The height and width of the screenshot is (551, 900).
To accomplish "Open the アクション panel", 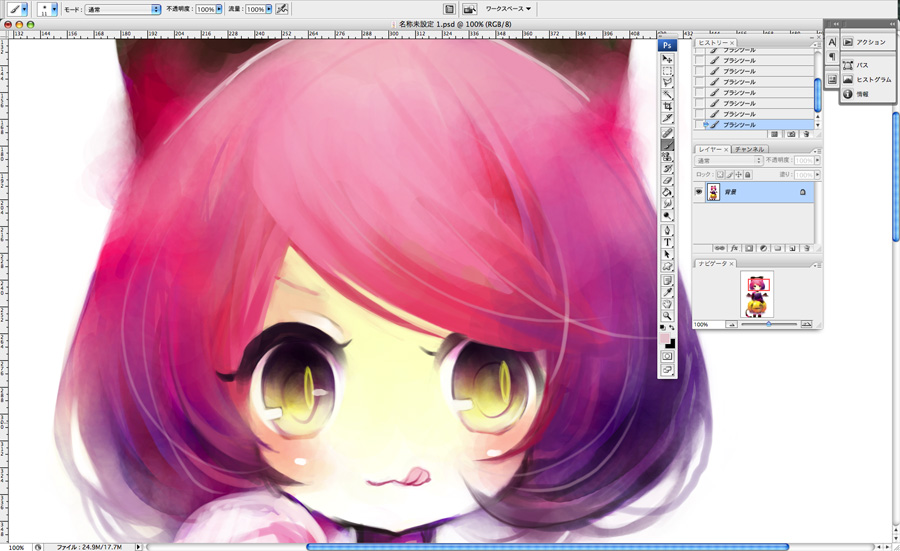I will click(x=866, y=42).
